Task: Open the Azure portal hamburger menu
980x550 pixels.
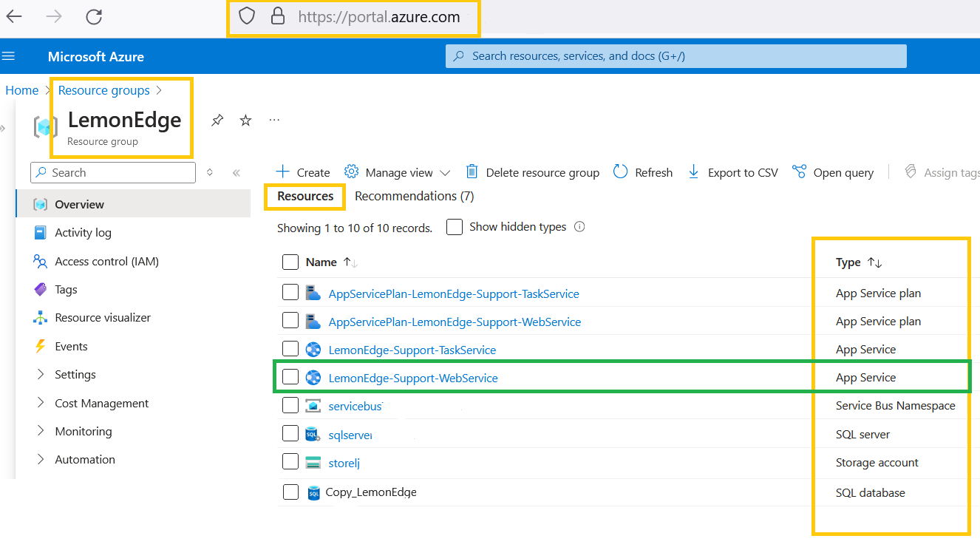Action: coord(9,56)
